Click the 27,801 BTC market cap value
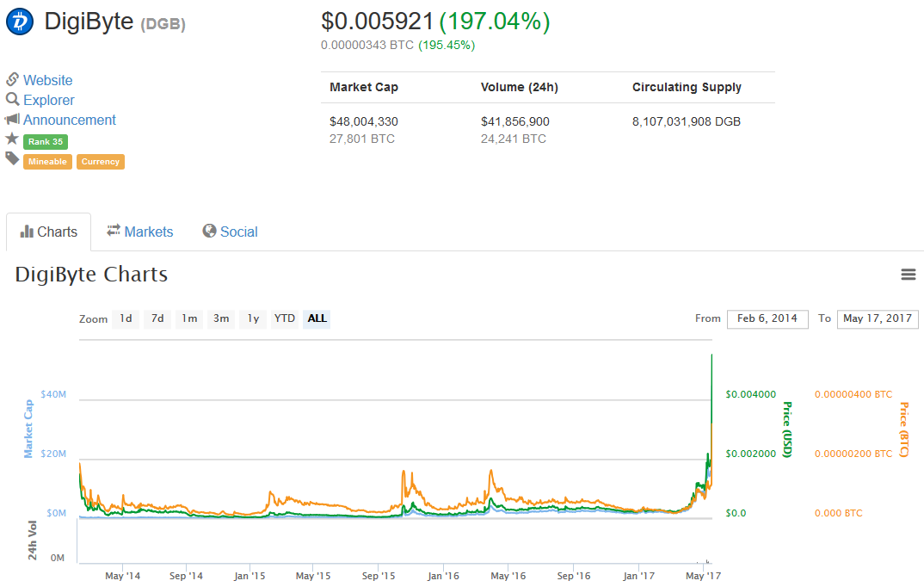 point(362,139)
